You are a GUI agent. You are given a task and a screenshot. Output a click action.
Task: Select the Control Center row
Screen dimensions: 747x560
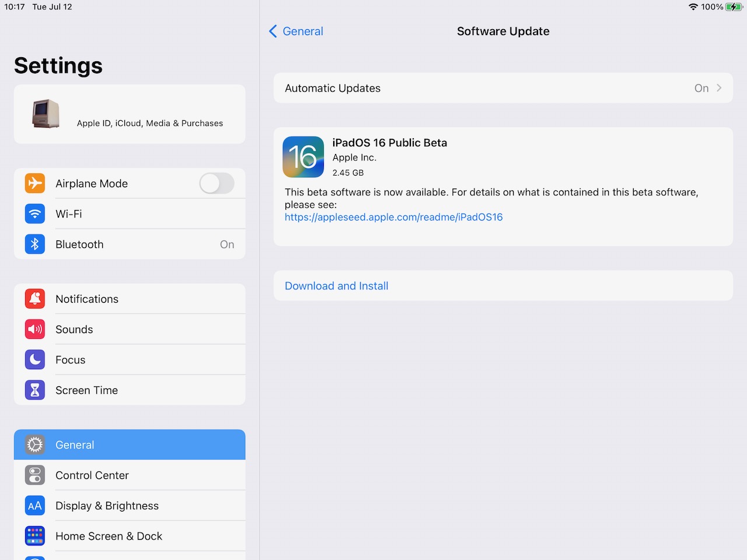tap(130, 475)
